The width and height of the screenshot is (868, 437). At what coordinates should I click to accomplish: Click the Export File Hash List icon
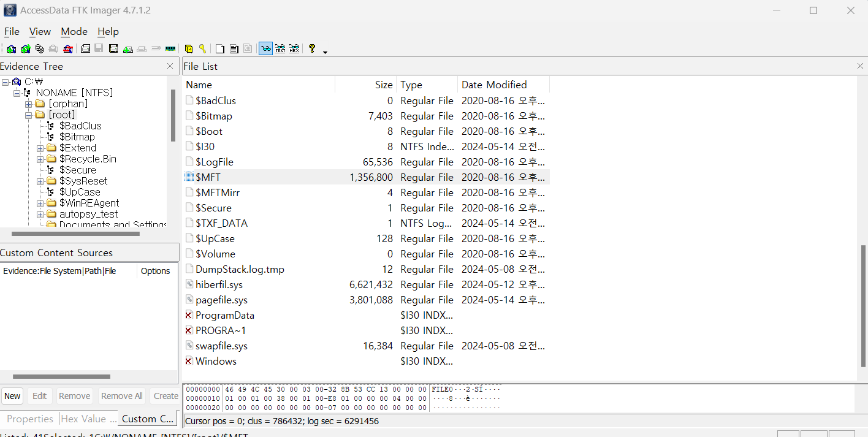click(234, 48)
